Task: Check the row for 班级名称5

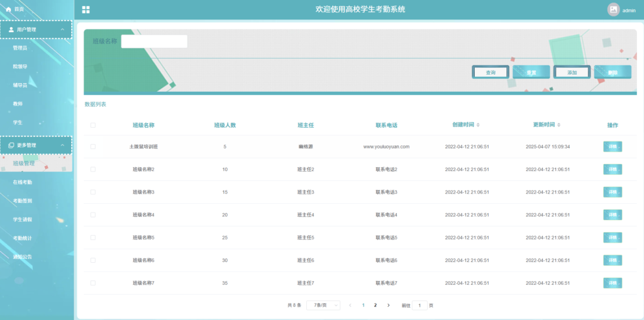Action: (93, 238)
